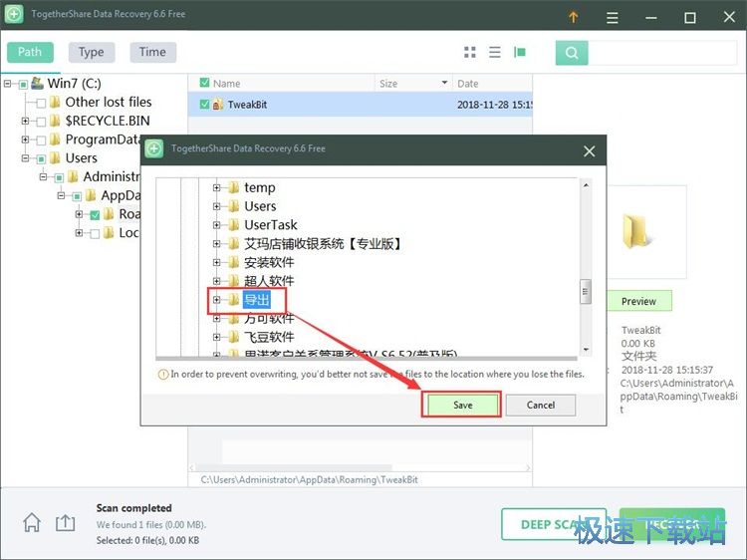Toggle the Administrator folder checkbox
Viewport: 747px width, 560px height.
coord(59,177)
